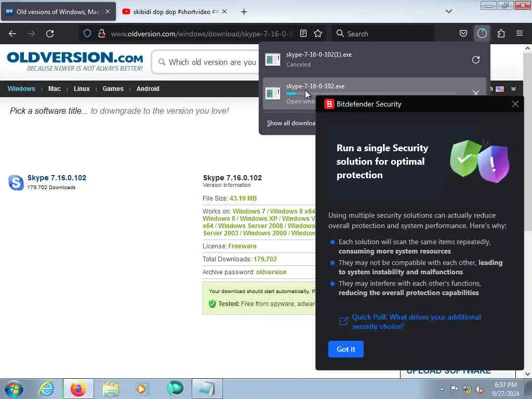Open the Pocket save icon
Screen dimensions: 532x399
point(463,33)
